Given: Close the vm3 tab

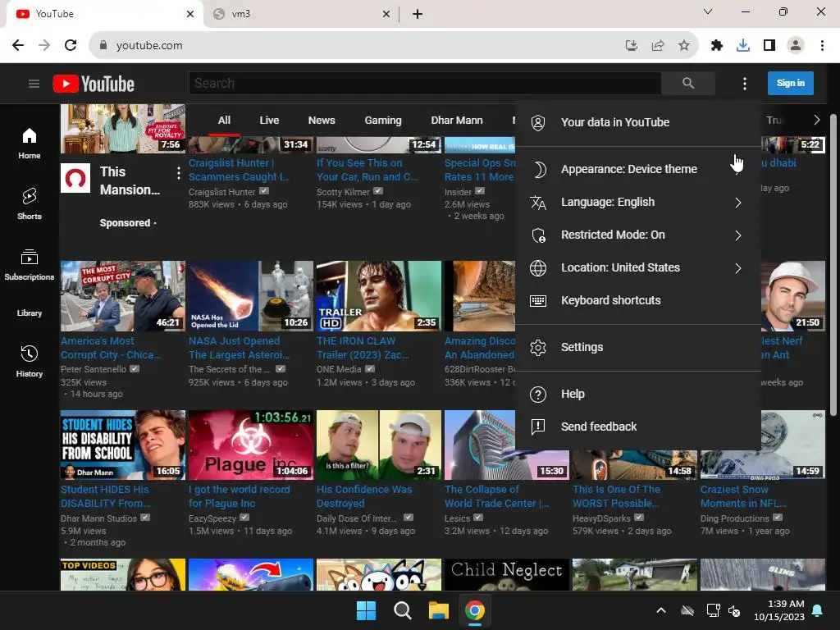Looking at the screenshot, I should [386, 14].
